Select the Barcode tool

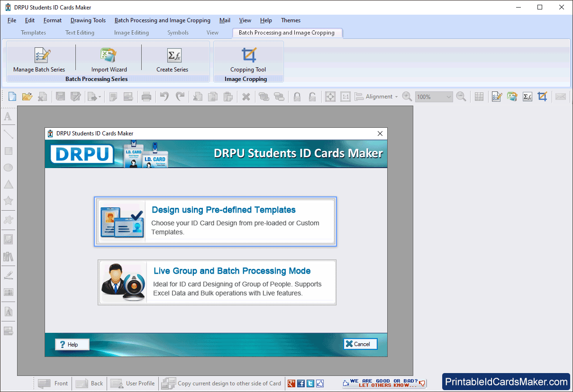pos(8,292)
